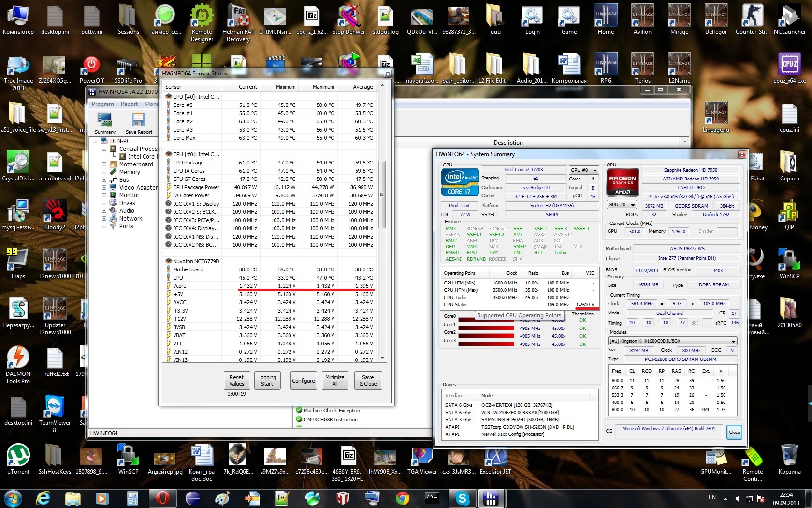This screenshot has width=812, height=508.
Task: Click Reset Values button
Action: pyautogui.click(x=236, y=381)
